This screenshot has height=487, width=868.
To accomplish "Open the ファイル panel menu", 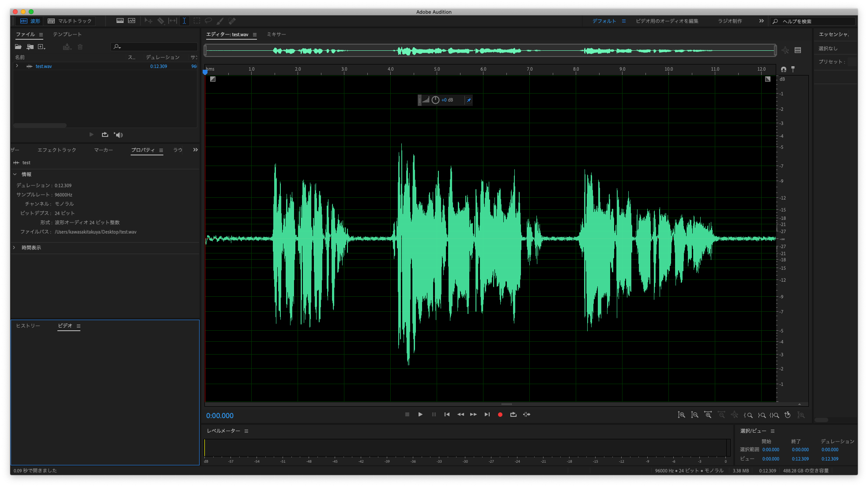I will pyautogui.click(x=41, y=34).
